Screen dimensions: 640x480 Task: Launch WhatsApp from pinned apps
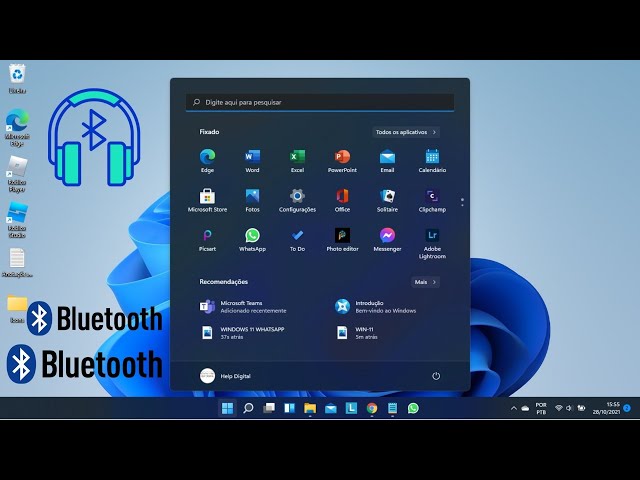[x=252, y=240]
